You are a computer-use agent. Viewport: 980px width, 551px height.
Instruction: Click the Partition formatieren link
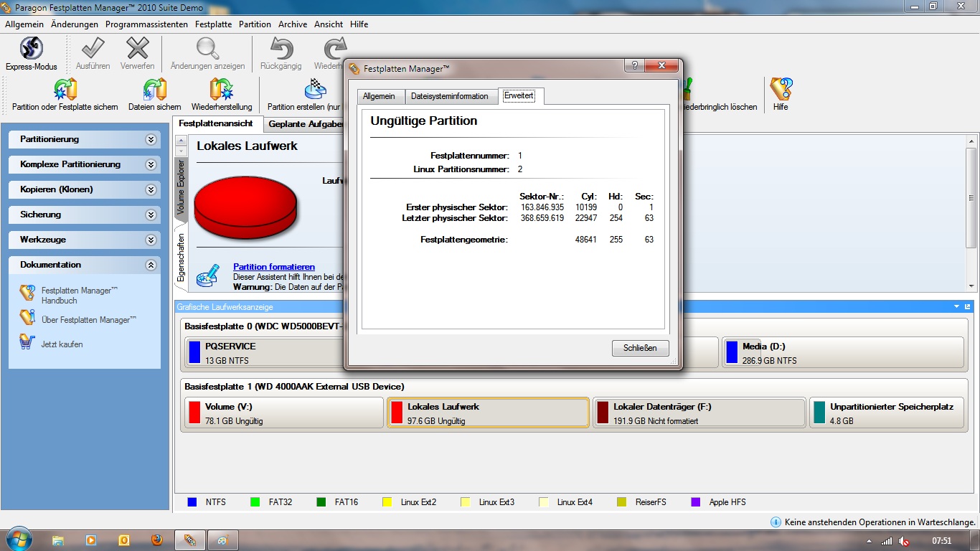pyautogui.click(x=274, y=267)
